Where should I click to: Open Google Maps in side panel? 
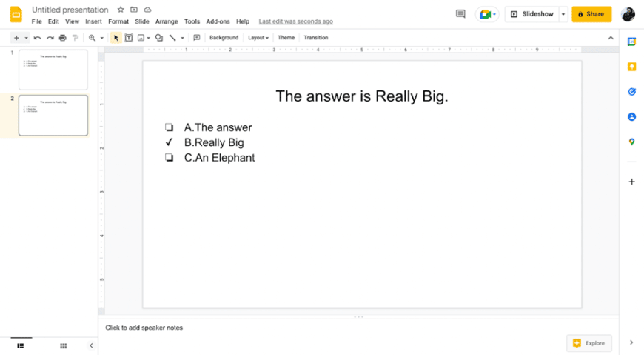[631, 142]
